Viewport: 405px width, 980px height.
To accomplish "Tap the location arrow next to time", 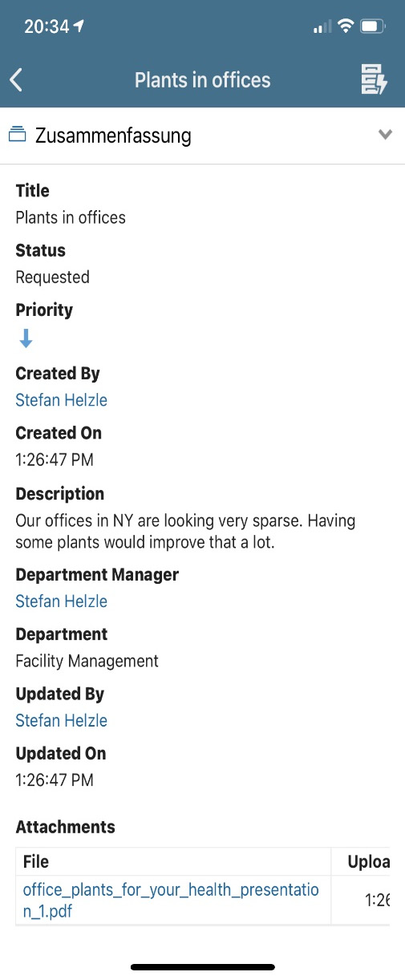I will 79,26.
